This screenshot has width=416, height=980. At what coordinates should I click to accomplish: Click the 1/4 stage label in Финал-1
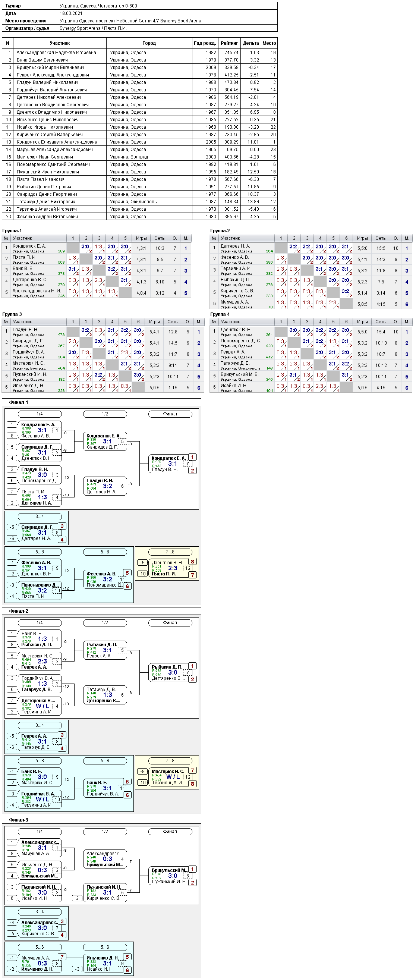[40, 414]
